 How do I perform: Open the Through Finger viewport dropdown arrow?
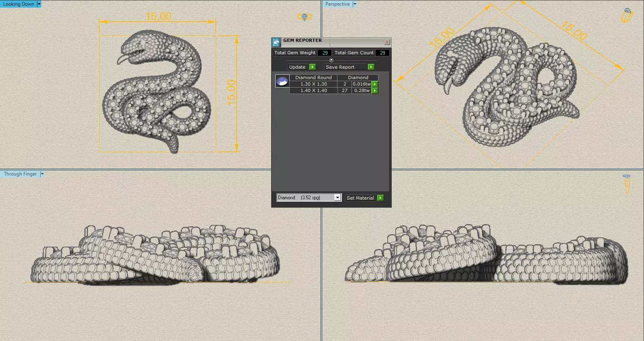pyautogui.click(x=42, y=174)
